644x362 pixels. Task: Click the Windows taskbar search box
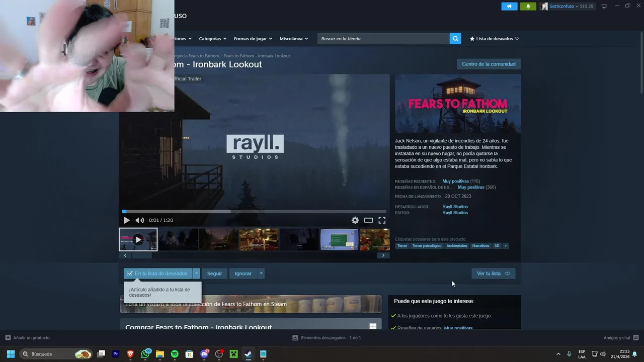(56, 354)
